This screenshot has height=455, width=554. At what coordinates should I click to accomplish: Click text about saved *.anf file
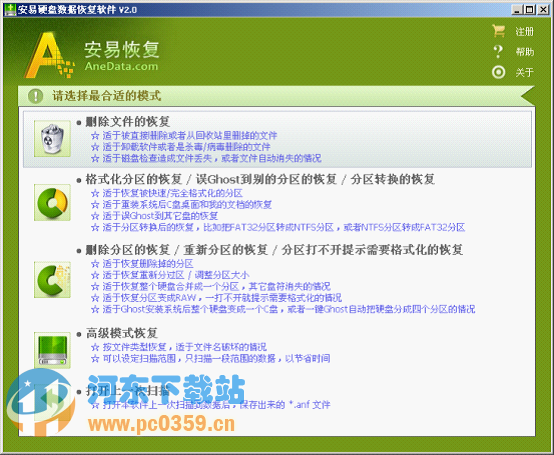pos(217,405)
